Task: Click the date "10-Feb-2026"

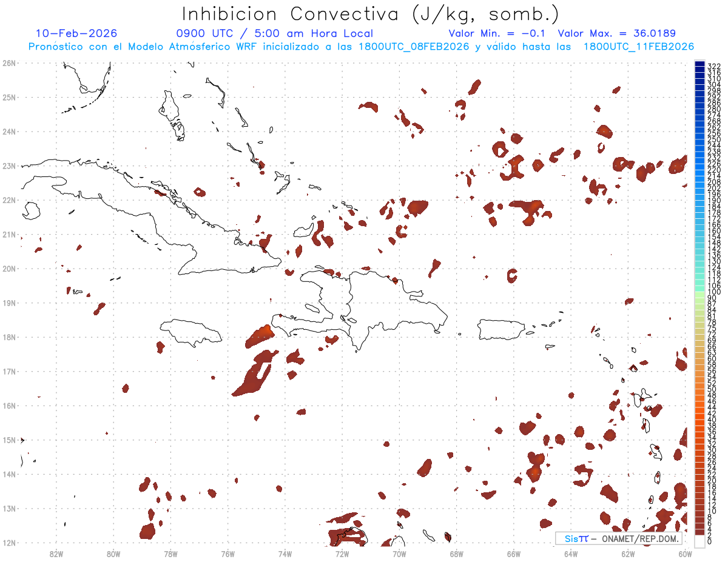Action: (76, 33)
